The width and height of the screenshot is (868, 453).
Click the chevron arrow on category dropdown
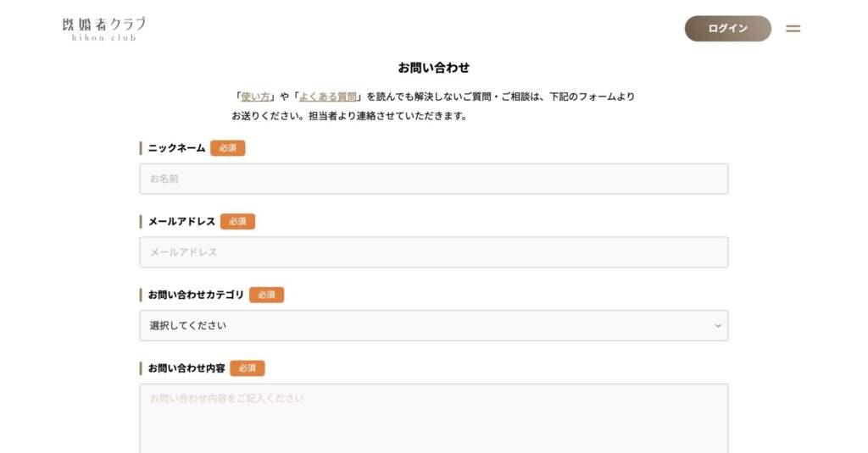(x=717, y=325)
